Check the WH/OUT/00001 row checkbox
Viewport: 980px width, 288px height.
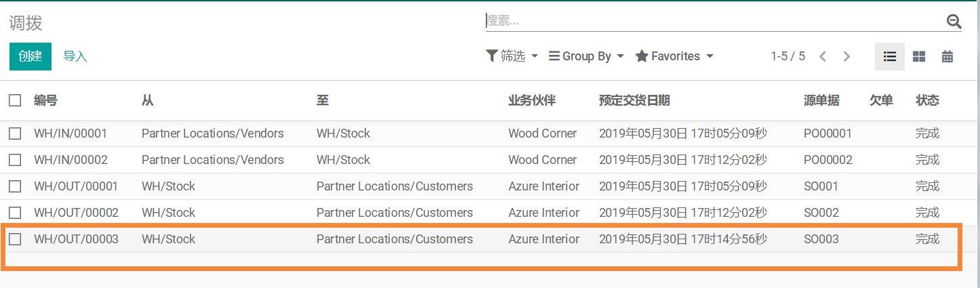point(15,186)
